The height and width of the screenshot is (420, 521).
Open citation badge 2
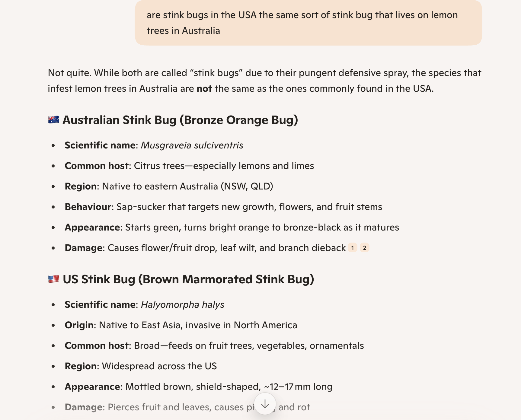click(x=365, y=248)
